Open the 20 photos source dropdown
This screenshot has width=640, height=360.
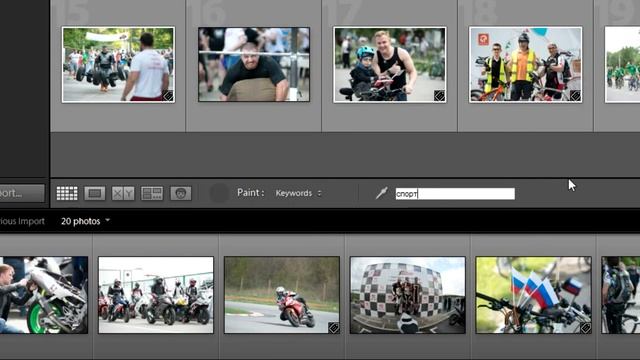pyautogui.click(x=85, y=221)
